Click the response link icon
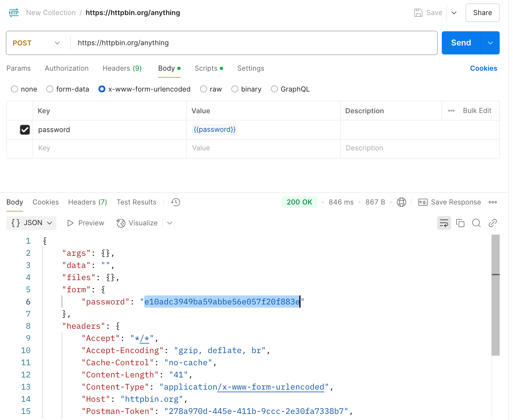This screenshot has width=513, height=420. pyautogui.click(x=492, y=223)
